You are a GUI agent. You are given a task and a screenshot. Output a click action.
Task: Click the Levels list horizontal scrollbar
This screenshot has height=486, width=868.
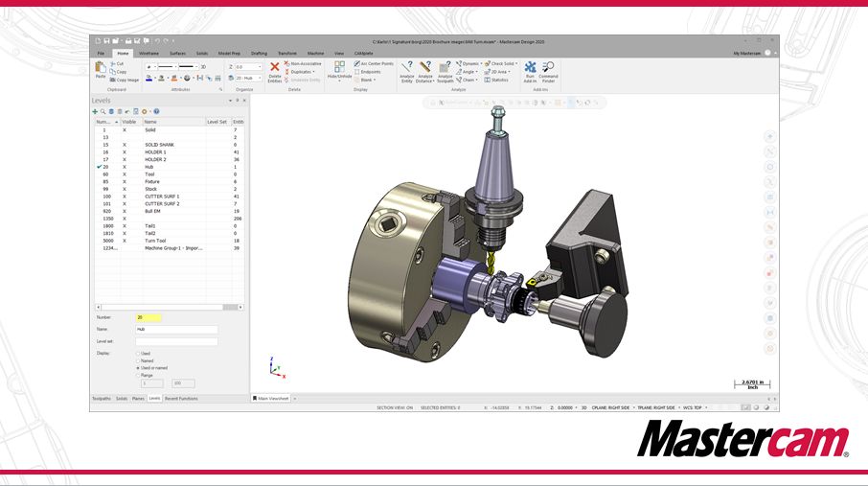pyautogui.click(x=170, y=307)
